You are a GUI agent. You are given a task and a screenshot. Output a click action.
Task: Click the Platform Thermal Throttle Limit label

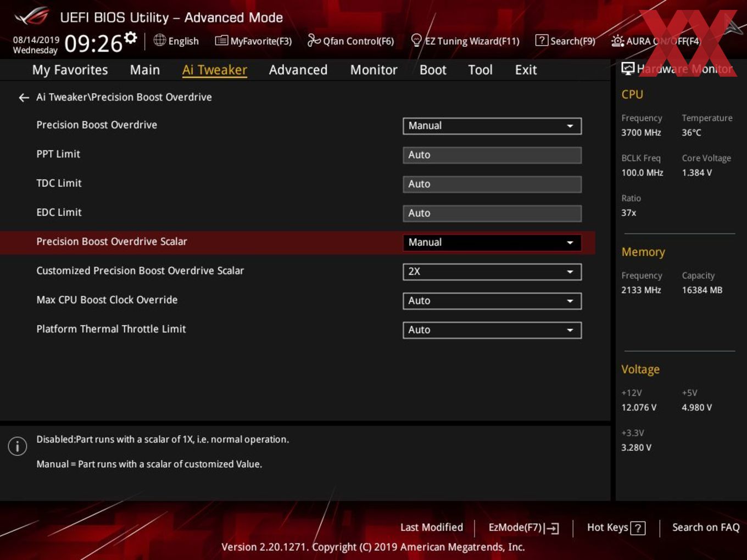111,329
